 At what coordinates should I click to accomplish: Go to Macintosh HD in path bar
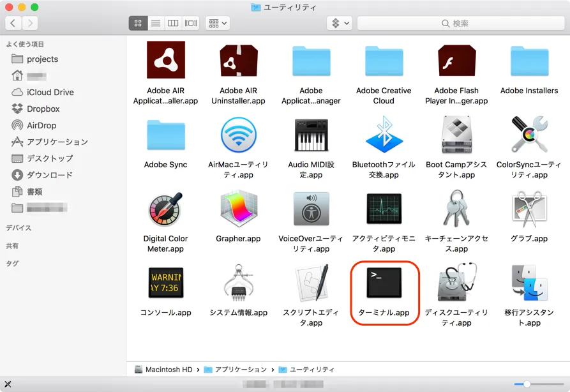tap(163, 370)
